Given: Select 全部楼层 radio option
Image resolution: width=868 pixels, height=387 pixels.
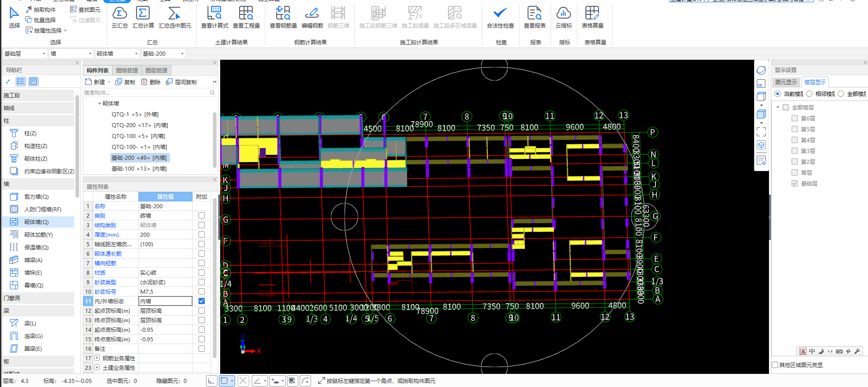Looking at the screenshot, I should click(x=841, y=94).
